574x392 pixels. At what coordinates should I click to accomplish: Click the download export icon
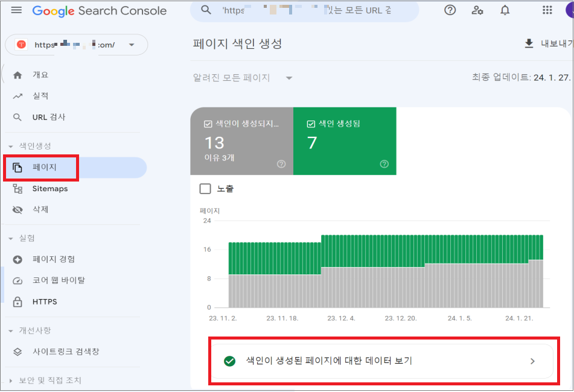[x=529, y=43]
